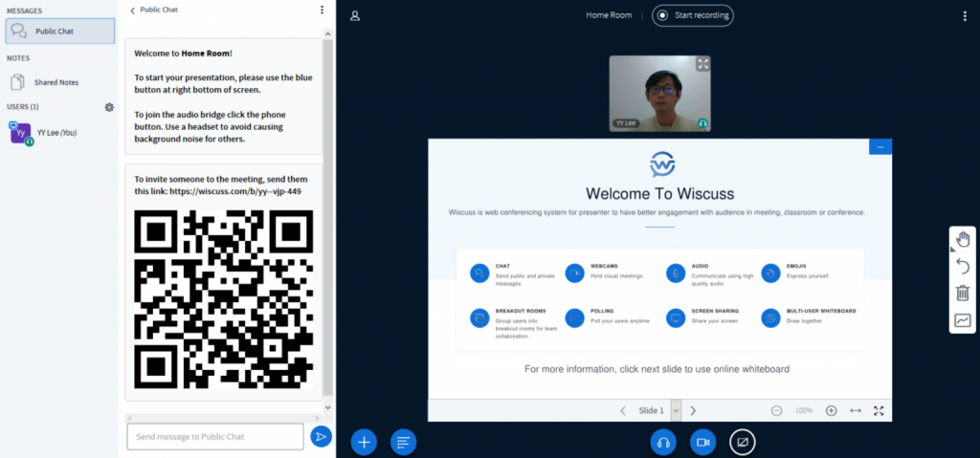Go to the previous slide
Screen dimensions: 980x458
click(623, 410)
